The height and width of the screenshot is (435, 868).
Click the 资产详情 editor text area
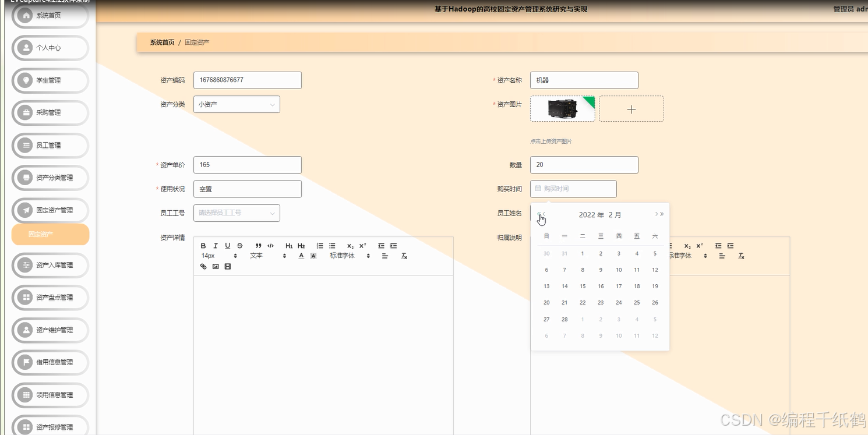(323, 355)
